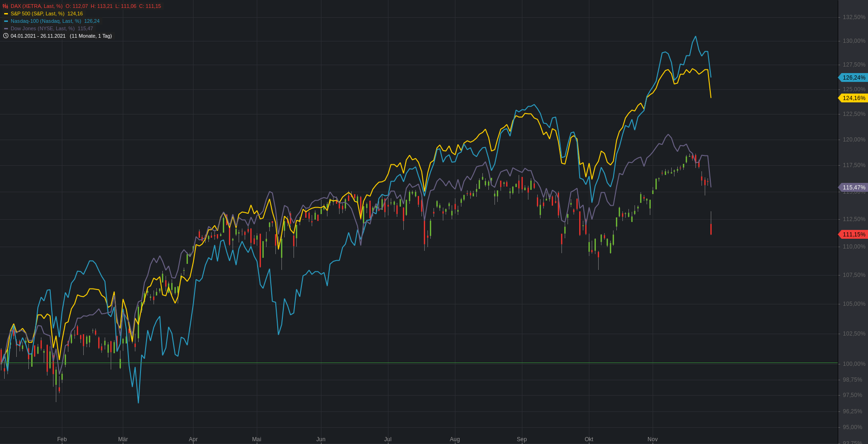Click the purple 115,47% price axis tag
The width and height of the screenshot is (868, 444).
(853, 188)
